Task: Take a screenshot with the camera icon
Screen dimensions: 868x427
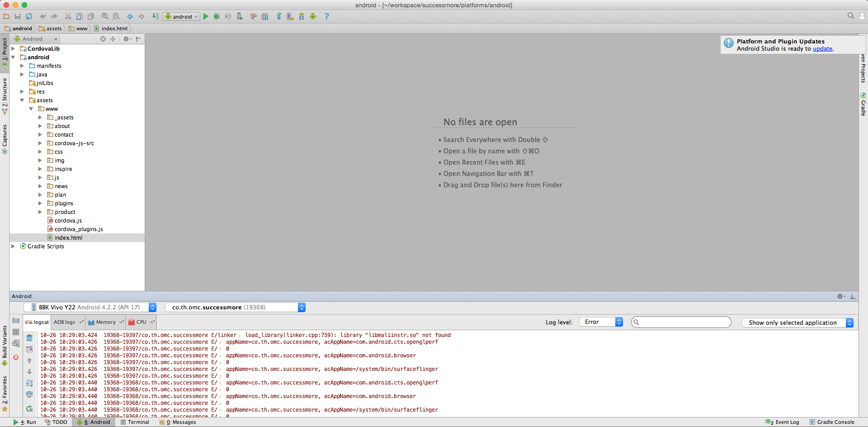Action: [16, 321]
